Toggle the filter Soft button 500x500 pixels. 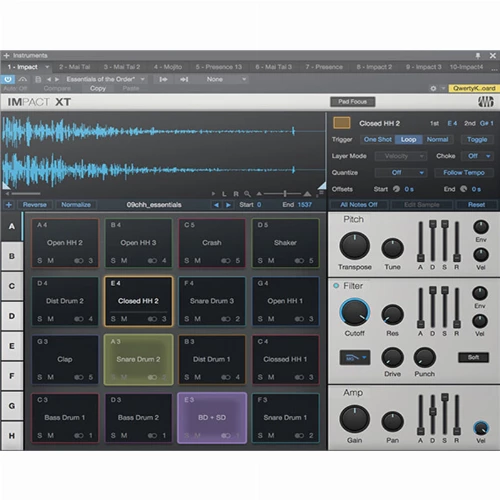(473, 357)
